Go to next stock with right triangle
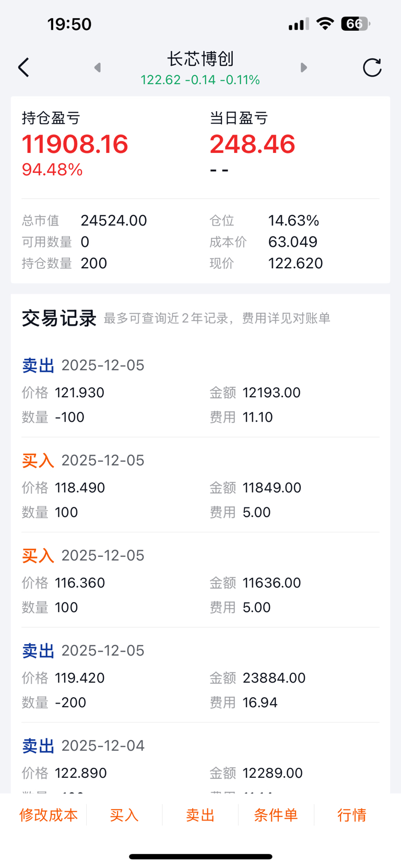Screen dimensions: 401x868 point(304,68)
